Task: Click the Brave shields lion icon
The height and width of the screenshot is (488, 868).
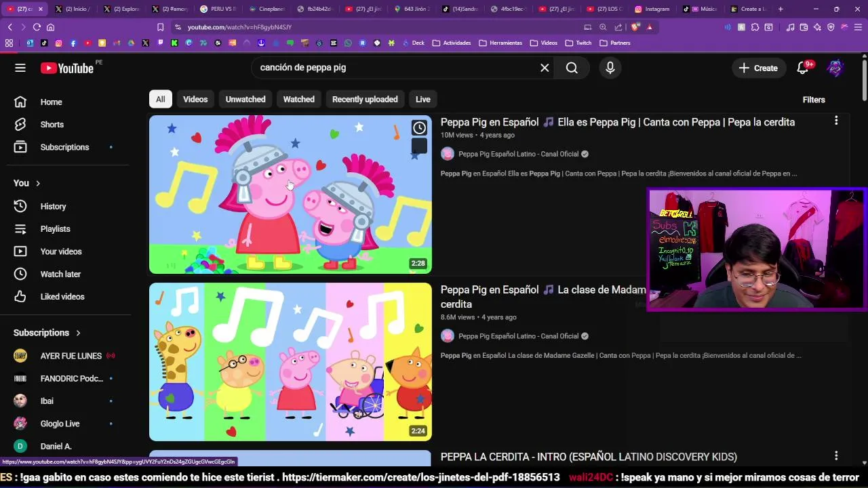Action: [x=635, y=27]
